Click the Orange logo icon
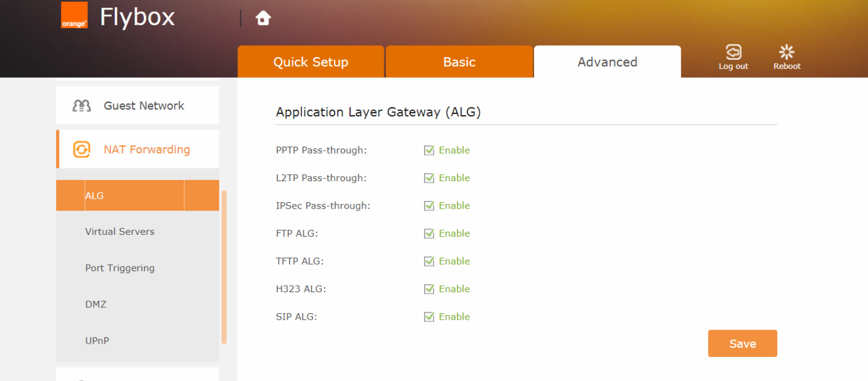Image resolution: width=868 pixels, height=381 pixels. coord(74,15)
